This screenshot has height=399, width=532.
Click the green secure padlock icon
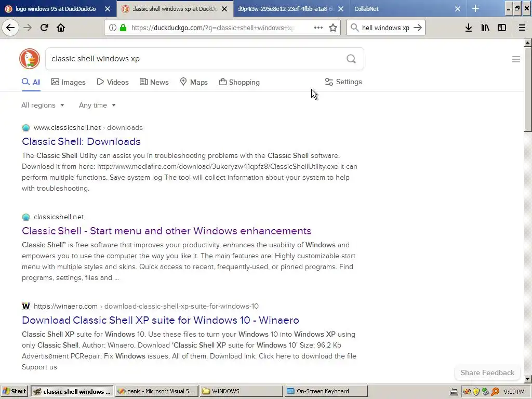pyautogui.click(x=124, y=28)
